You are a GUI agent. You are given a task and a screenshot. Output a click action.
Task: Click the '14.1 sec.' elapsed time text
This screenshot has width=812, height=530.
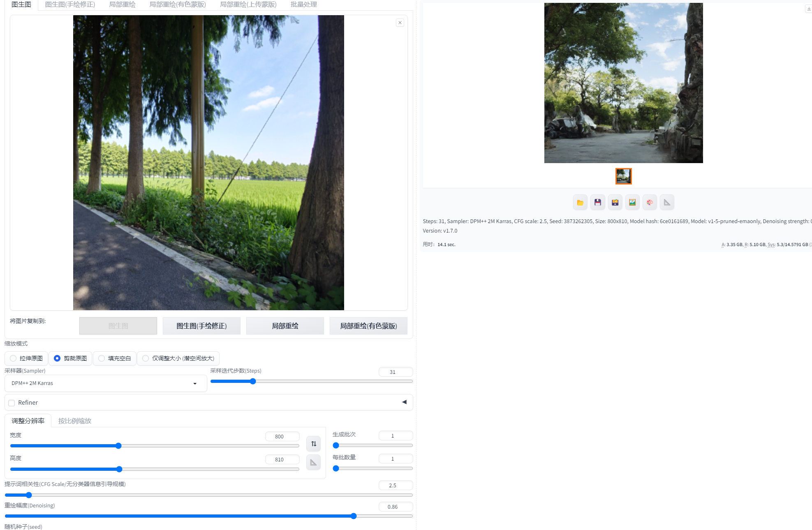tap(446, 244)
